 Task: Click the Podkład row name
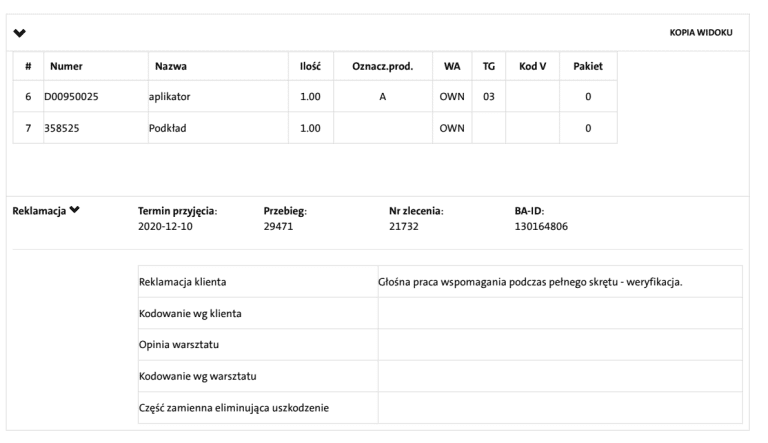[168, 128]
